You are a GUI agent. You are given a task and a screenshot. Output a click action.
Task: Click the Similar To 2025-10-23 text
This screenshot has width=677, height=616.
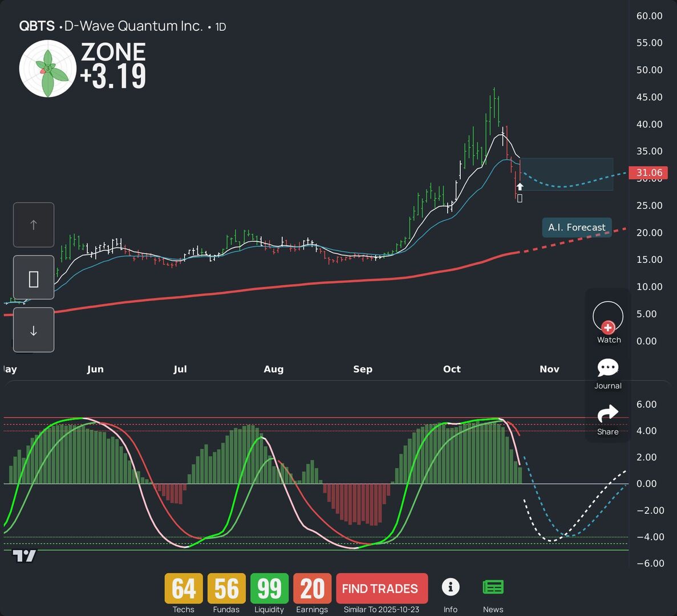point(381,610)
